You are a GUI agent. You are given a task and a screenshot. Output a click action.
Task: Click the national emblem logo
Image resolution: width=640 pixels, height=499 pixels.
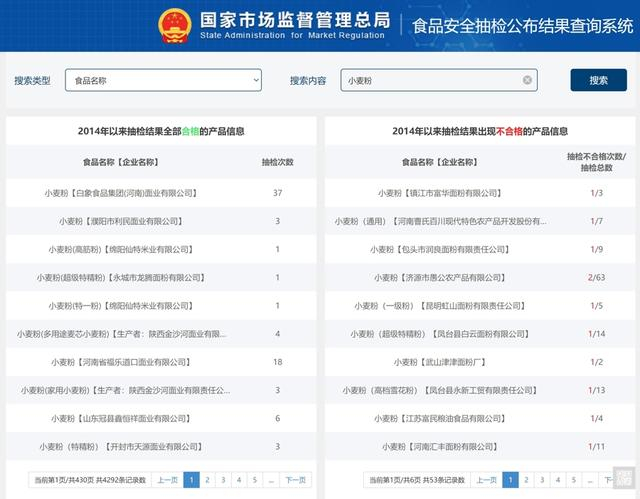174,26
